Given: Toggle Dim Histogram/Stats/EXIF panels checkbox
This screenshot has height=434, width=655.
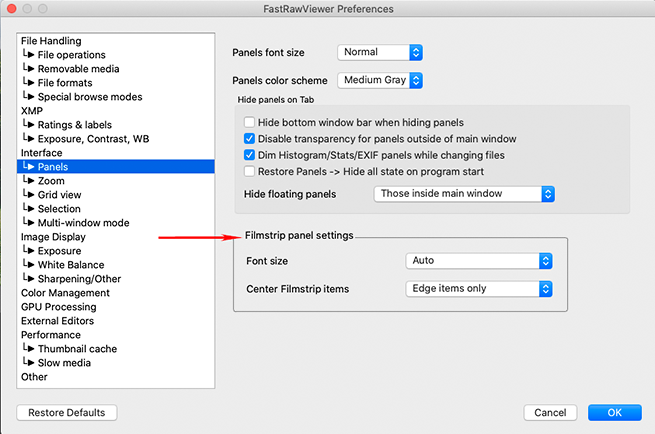Looking at the screenshot, I should point(250,156).
